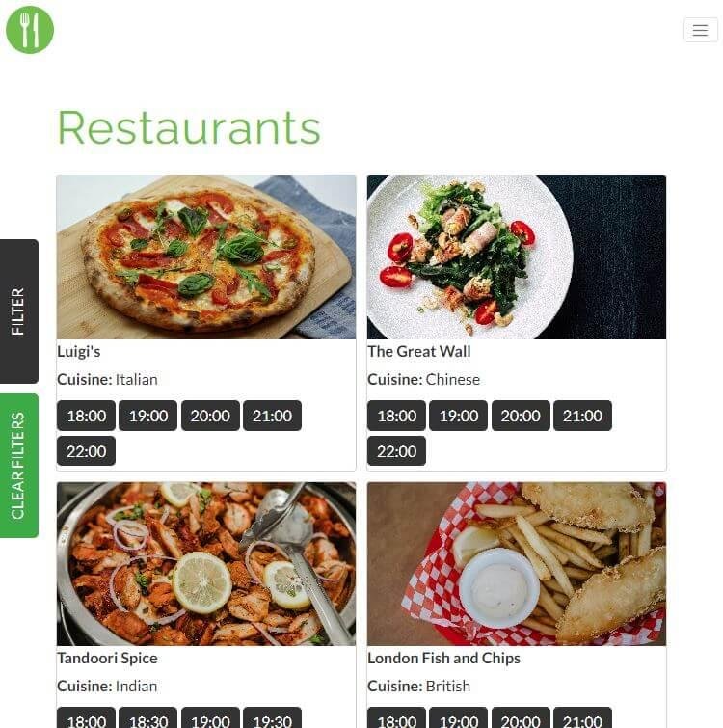This screenshot has height=728, width=723.
Task: Click the Tandoori Spice dish image
Action: point(206,564)
